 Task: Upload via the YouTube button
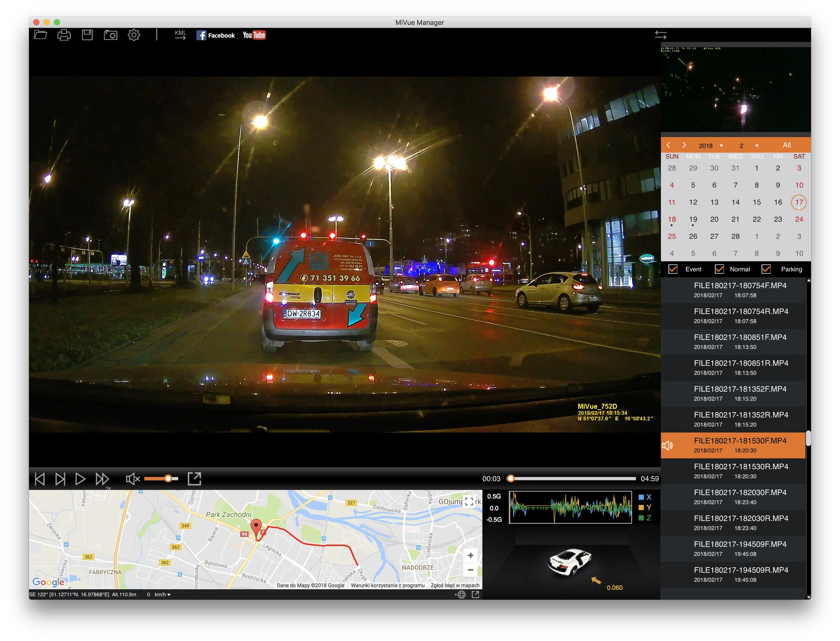click(254, 35)
